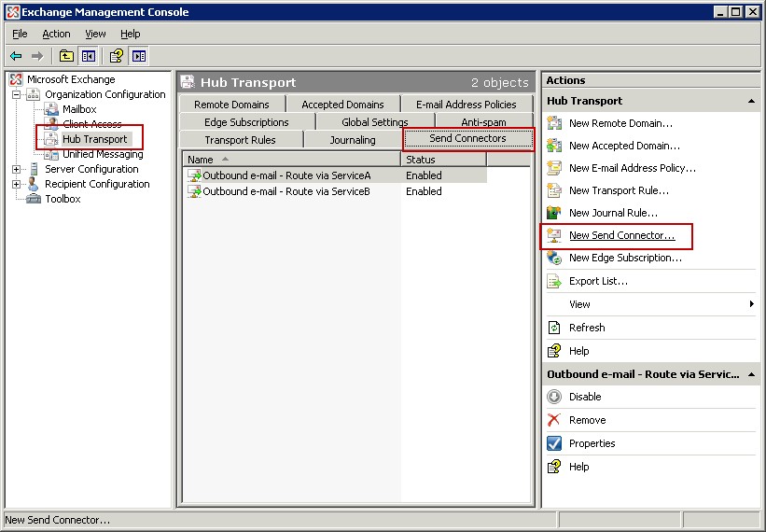Collapse the Hub Transport actions section
The width and height of the screenshot is (766, 532).
point(751,101)
